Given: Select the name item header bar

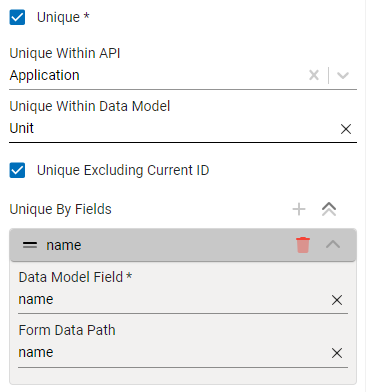Looking at the screenshot, I should [183, 245].
